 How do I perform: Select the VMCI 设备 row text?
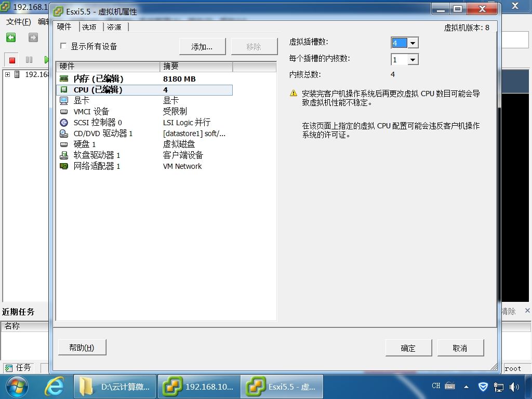click(91, 111)
